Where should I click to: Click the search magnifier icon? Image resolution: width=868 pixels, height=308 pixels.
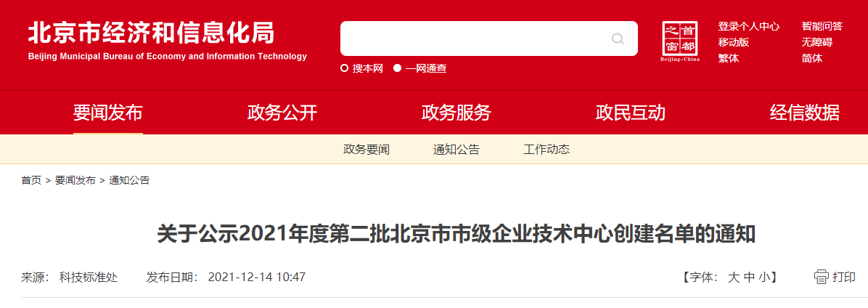tap(617, 38)
